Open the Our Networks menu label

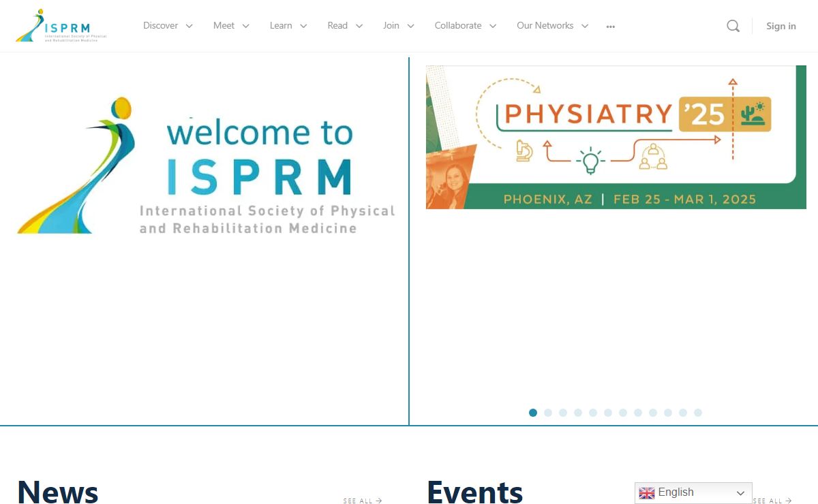[545, 25]
